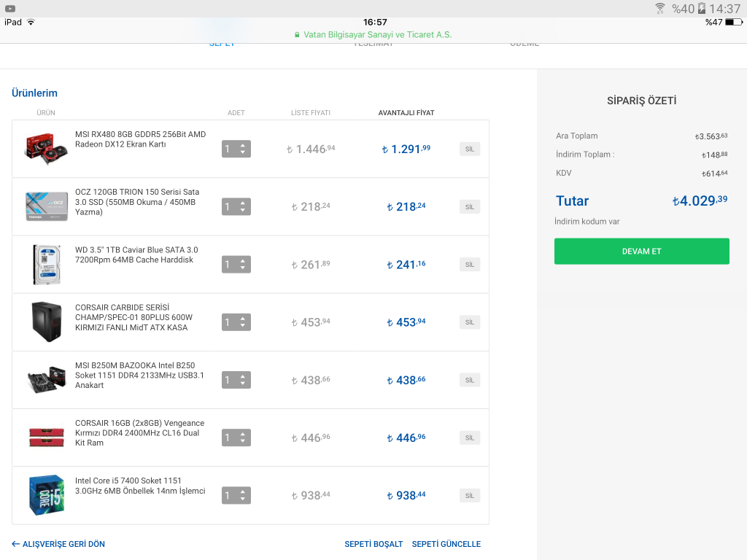The width and height of the screenshot is (747, 560).
Task: Change quantity stepper for MSI RX480 card
Action: pos(236,149)
